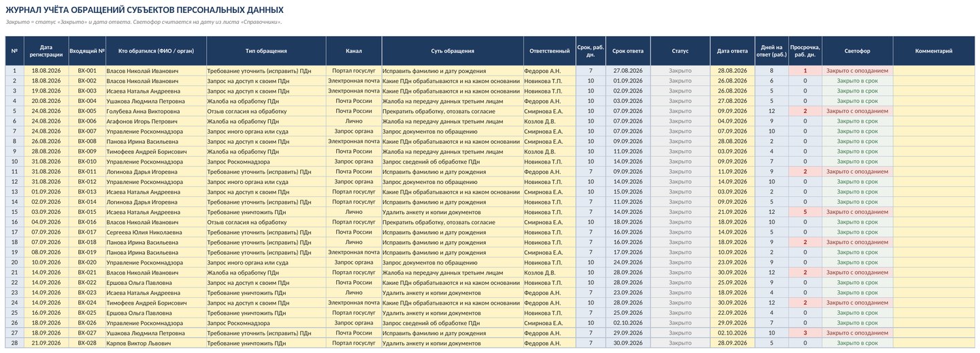Image resolution: width=980 pixels, height=353 pixels.
Task: Click the title ЖУРНАЛ УЧЁТА ОБРАЩЕНИЙ СУБЪЕКТОВ ПЕРСОНАЛЬНЫХ ДАННЫХ
Action: pos(145,10)
